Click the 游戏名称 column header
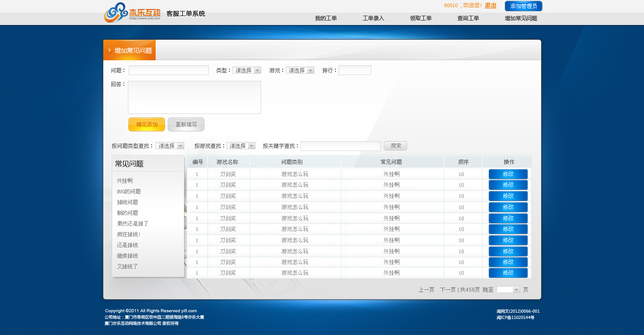This screenshot has width=644, height=335. point(228,162)
